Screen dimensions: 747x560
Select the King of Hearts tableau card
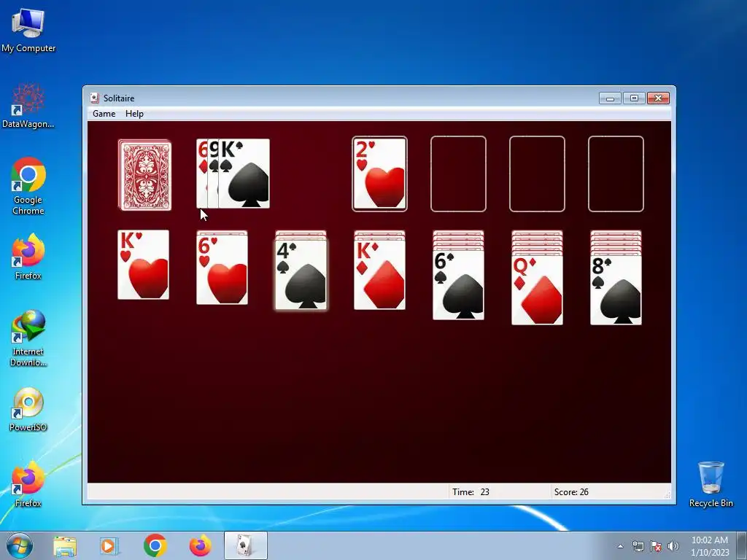(144, 265)
